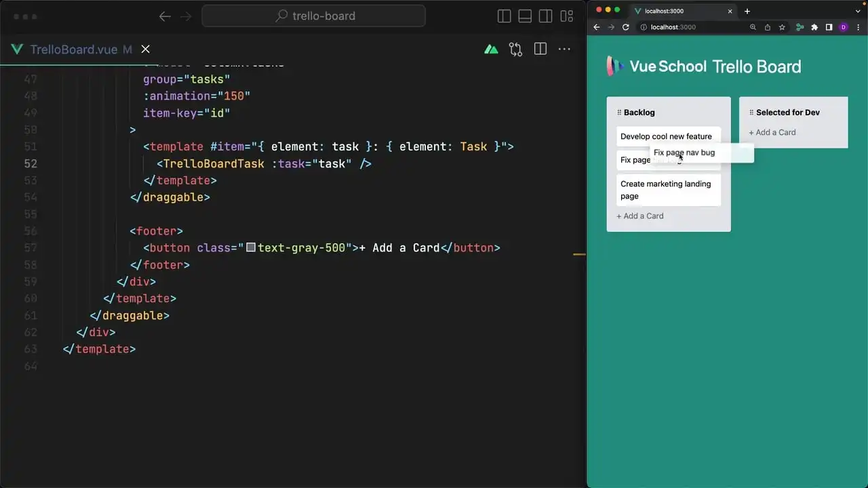Go forward in VS Code navigation history
This screenshot has height=488, width=868.
click(x=186, y=16)
